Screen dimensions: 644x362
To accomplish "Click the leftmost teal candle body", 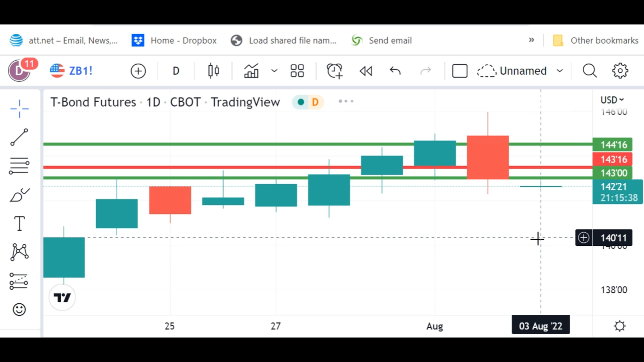I will 64,257.
